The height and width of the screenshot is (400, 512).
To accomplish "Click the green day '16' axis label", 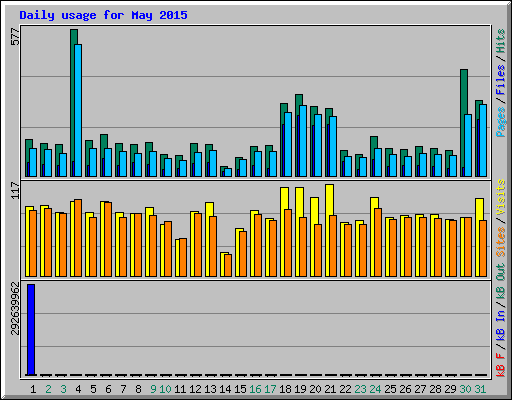I will coord(255,389).
